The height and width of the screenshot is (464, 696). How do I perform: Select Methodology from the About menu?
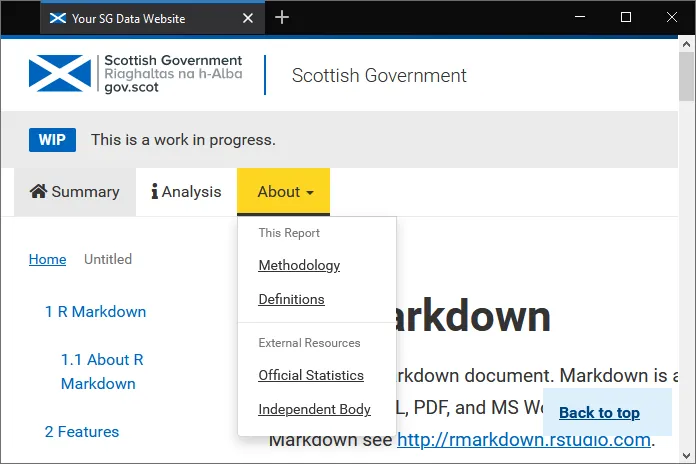pyautogui.click(x=299, y=265)
